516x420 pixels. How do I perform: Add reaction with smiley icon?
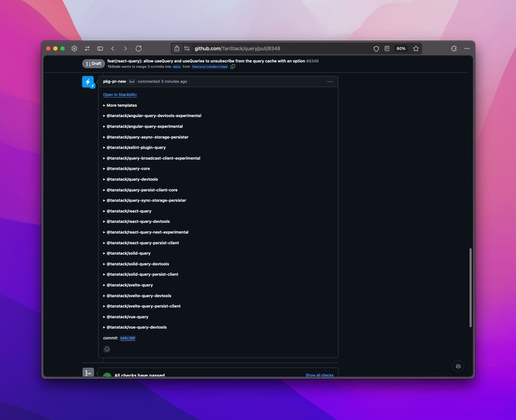(107, 349)
